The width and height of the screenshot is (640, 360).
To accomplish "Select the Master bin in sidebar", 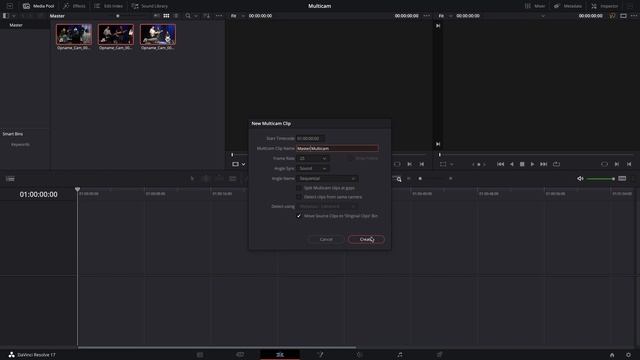I will (16, 25).
